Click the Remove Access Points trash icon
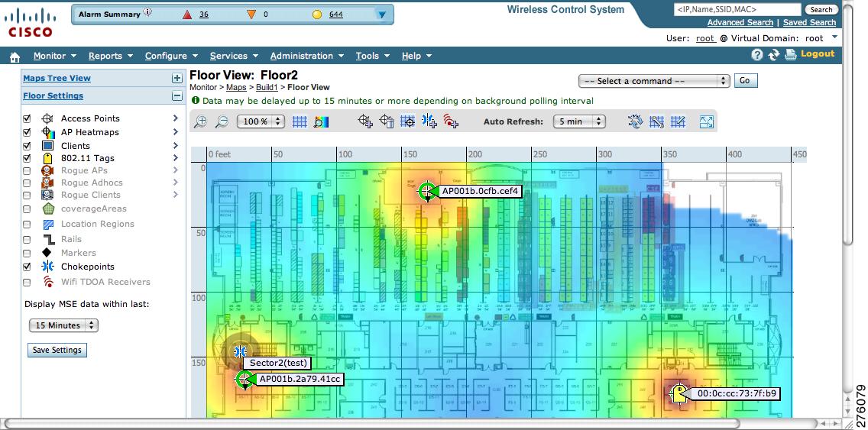This screenshot has height=430, width=868. click(387, 121)
